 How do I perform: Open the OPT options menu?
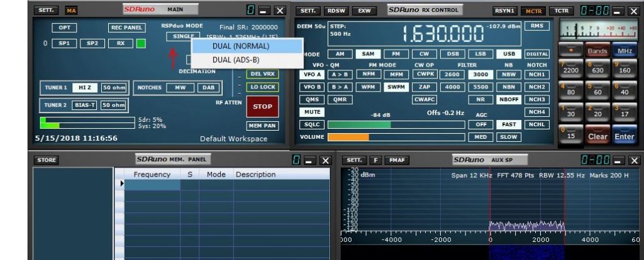(x=65, y=28)
